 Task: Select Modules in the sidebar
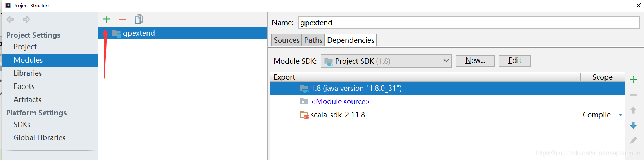click(50, 60)
